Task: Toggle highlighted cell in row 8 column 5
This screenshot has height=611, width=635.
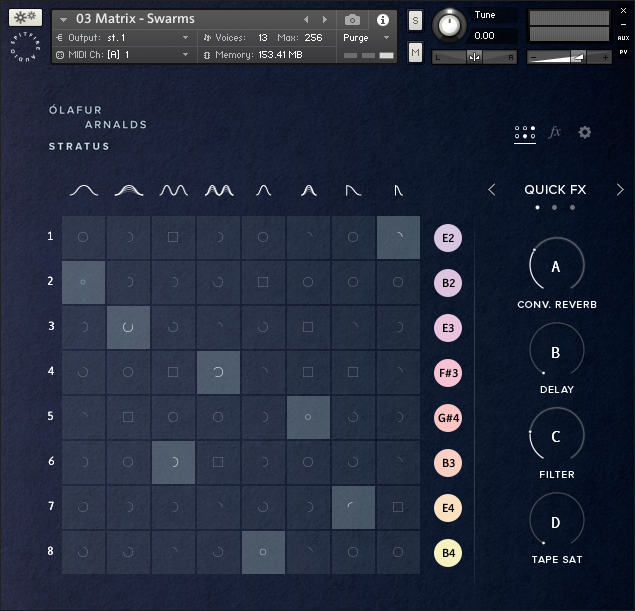Action: pyautogui.click(x=263, y=552)
